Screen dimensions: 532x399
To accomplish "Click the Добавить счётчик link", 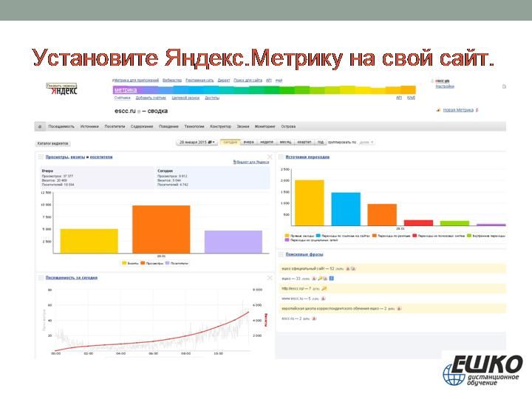I will [x=151, y=98].
